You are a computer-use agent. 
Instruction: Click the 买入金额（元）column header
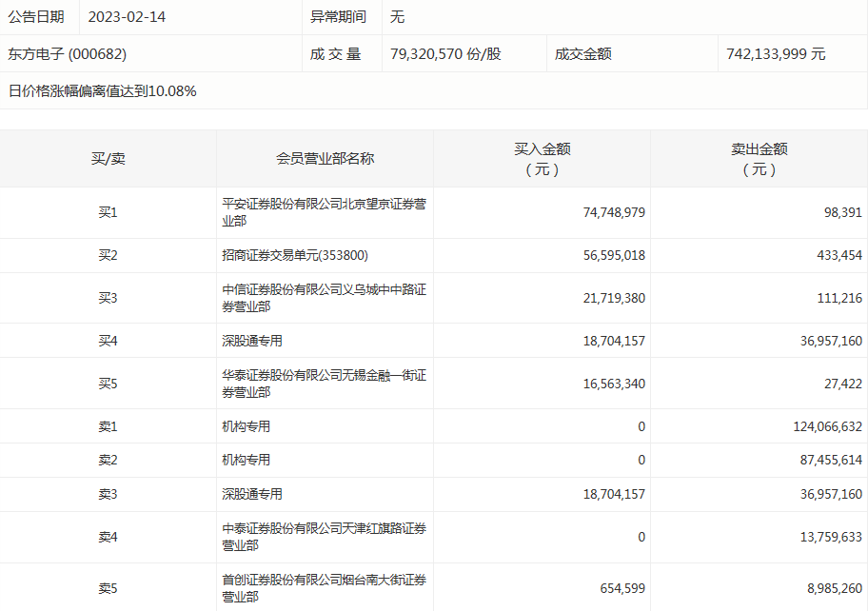542,159
